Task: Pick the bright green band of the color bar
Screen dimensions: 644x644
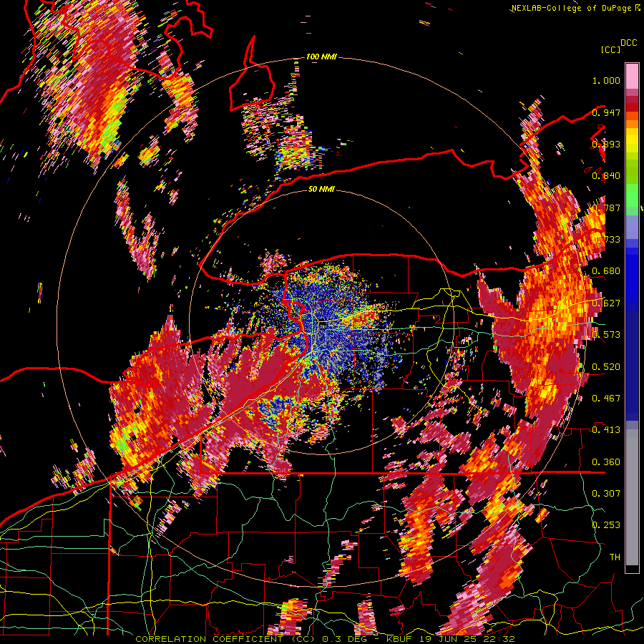Action: coord(632,195)
